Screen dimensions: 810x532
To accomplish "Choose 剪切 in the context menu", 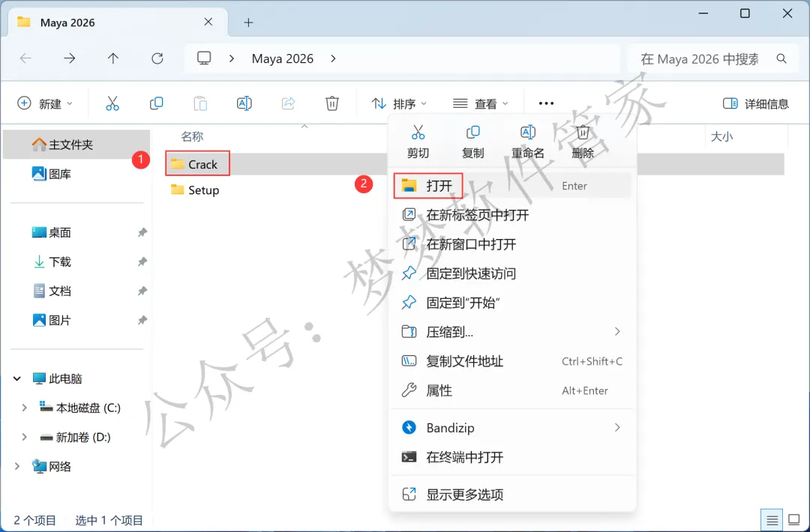I will 418,142.
